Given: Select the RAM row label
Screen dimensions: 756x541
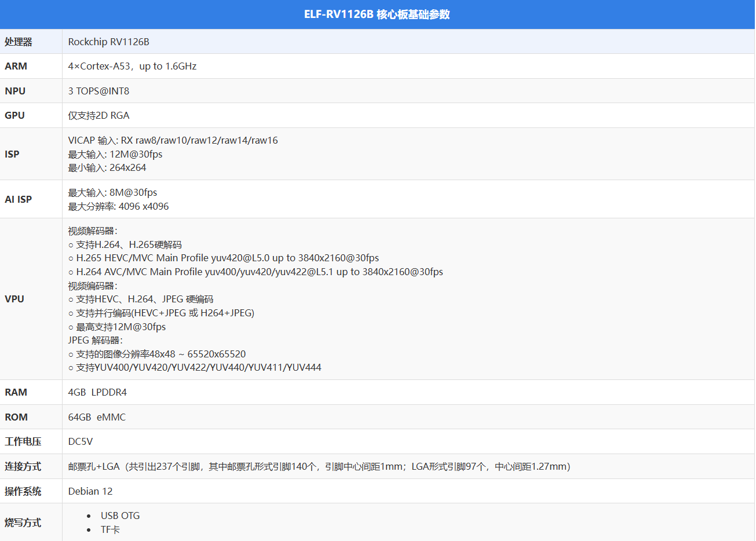Looking at the screenshot, I should [16, 392].
